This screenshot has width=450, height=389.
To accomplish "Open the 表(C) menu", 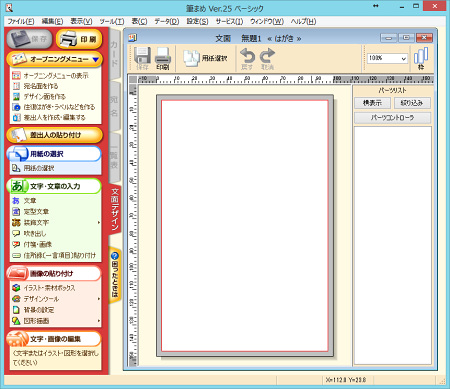I will coord(139,21).
